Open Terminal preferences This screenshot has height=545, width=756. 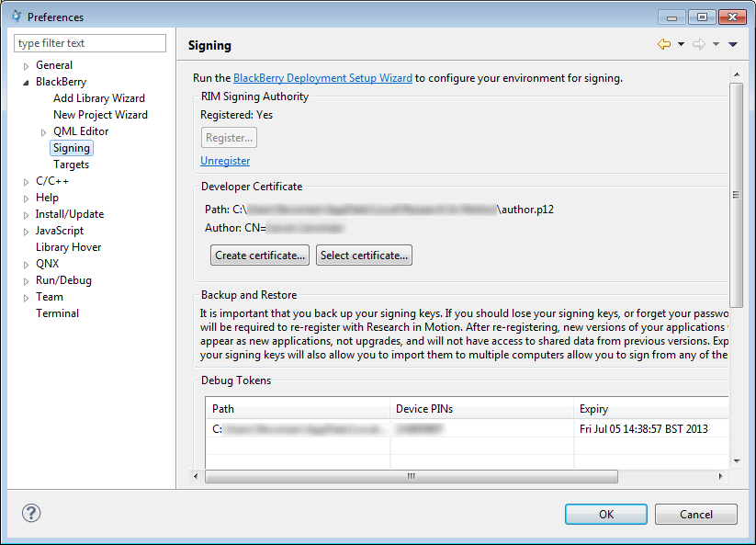(x=57, y=313)
